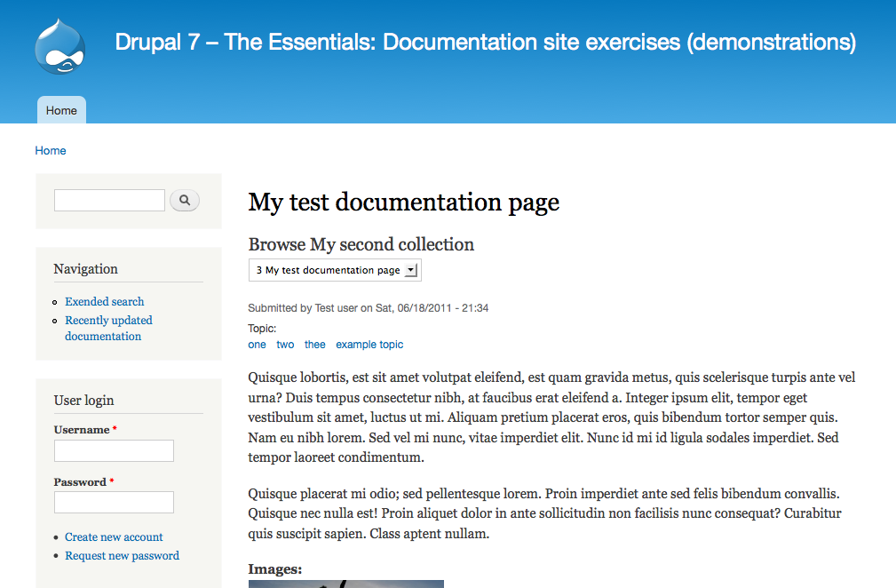Click the site title in the header
896x588 pixels.
click(x=486, y=42)
